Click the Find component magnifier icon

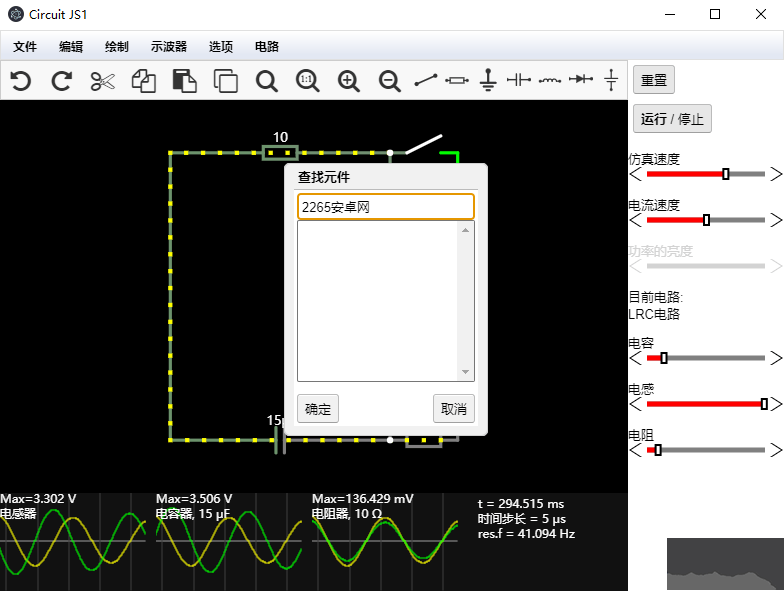pos(266,81)
